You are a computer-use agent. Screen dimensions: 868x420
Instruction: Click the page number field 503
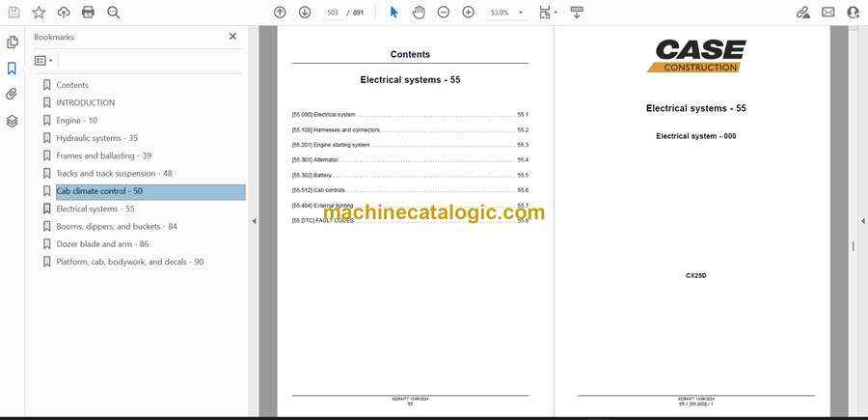333,13
